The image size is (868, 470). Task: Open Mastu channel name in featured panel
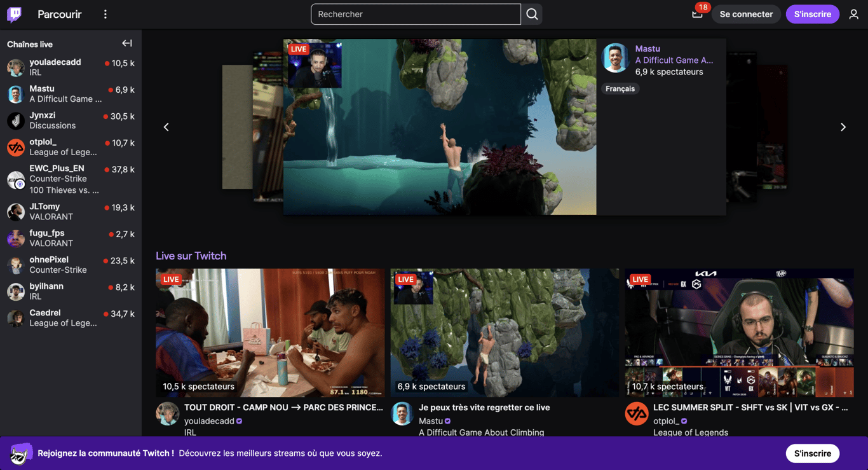(648, 48)
